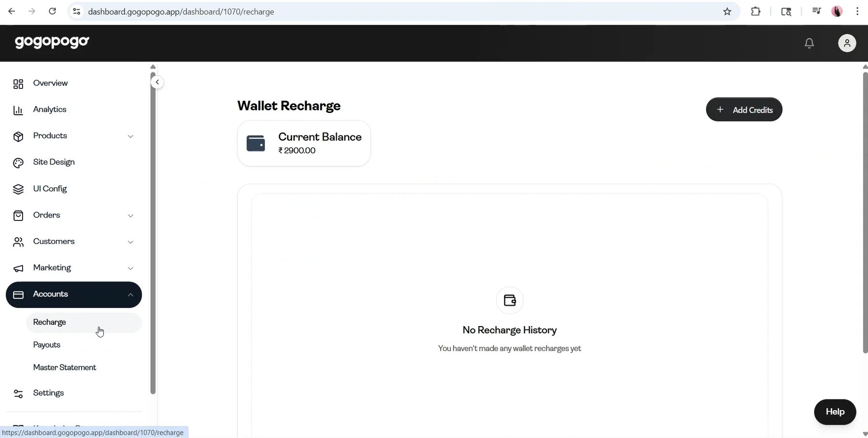Viewport: 868px width, 438px height.
Task: Open the user profile avatar menu
Action: tap(847, 43)
